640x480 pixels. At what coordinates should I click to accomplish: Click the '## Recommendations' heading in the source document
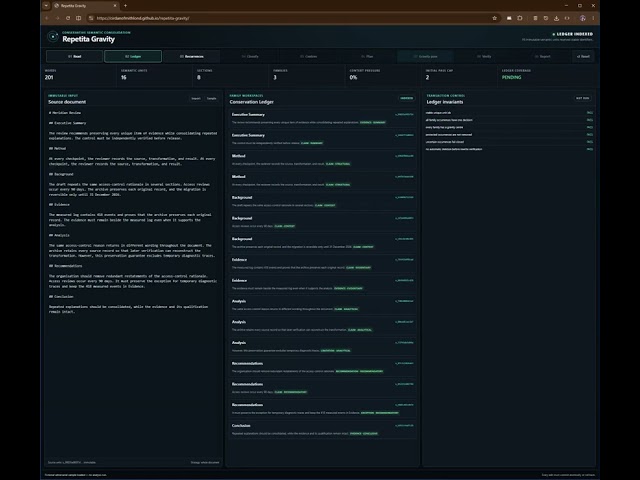(65, 266)
